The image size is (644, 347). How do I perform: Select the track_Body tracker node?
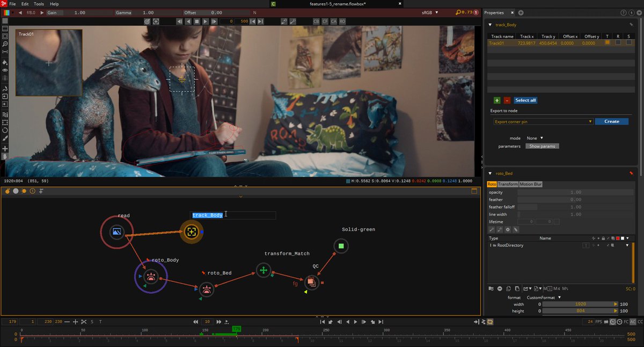pyautogui.click(x=191, y=232)
